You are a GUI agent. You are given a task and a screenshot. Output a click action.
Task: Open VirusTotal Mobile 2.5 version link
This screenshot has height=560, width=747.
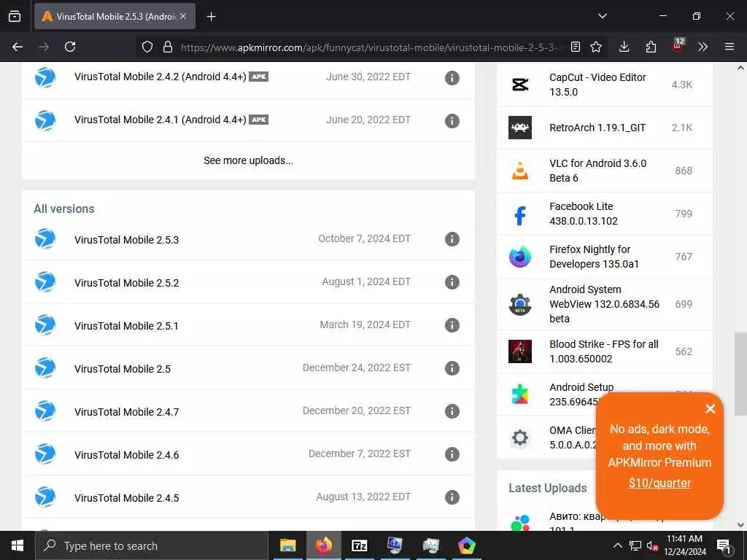pos(123,368)
